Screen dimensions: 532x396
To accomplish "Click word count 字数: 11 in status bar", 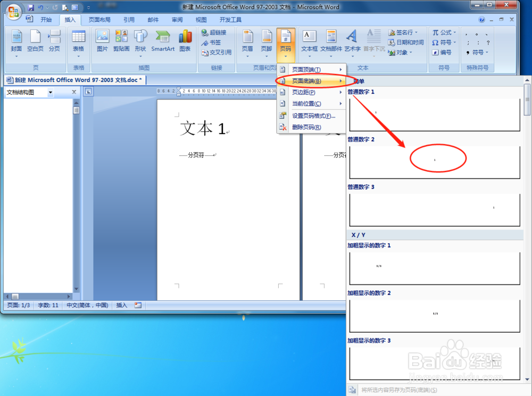I will pos(48,305).
